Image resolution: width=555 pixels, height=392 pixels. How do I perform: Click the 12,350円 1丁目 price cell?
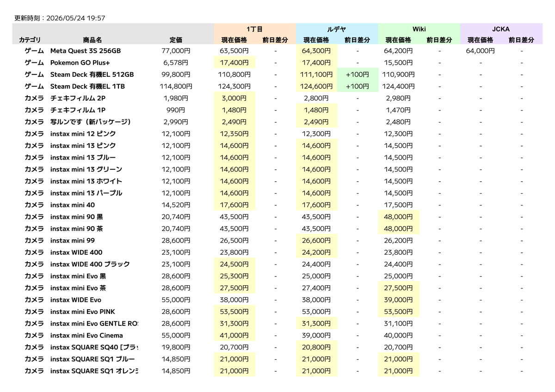point(234,134)
